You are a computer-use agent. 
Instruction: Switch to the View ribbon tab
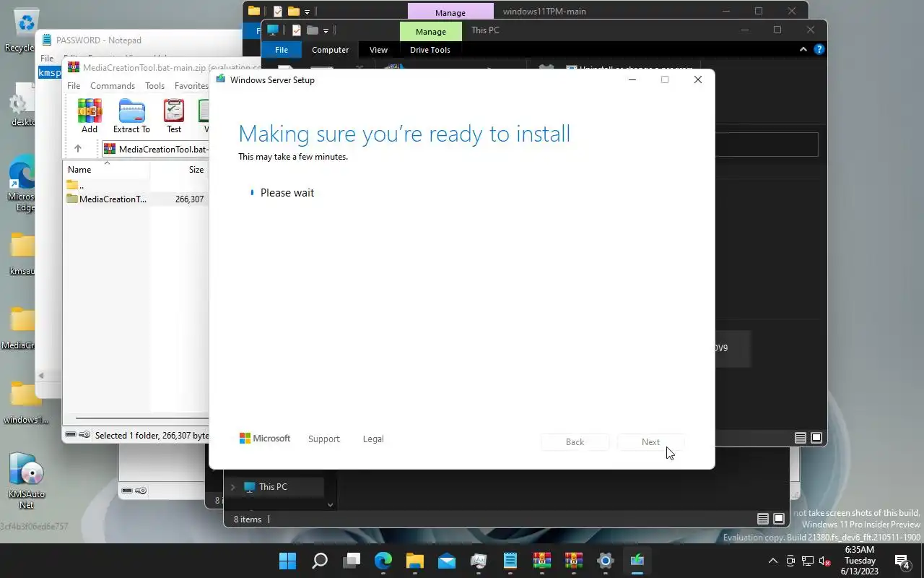pos(378,50)
